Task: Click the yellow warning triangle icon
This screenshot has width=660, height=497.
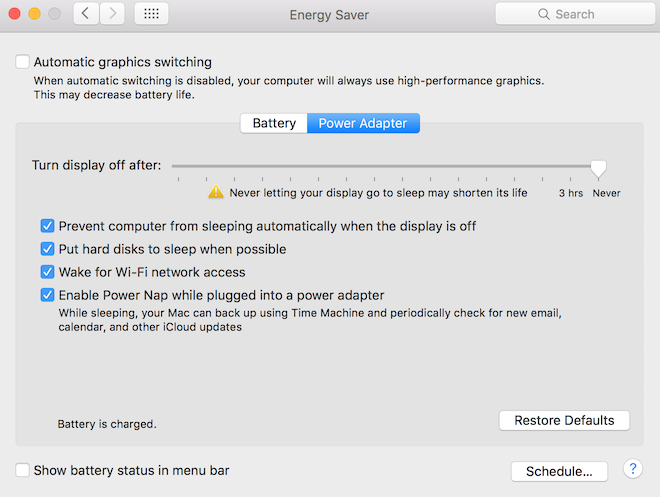Action: [x=216, y=191]
